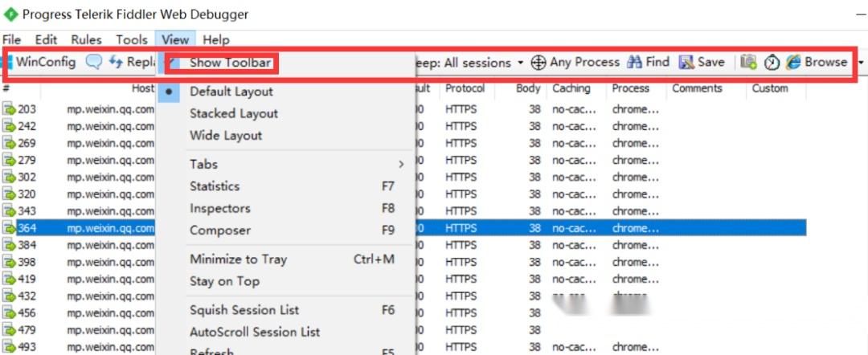Image resolution: width=868 pixels, height=355 pixels.
Task: Click the WinConfig toolbar icon
Action: coord(10,62)
